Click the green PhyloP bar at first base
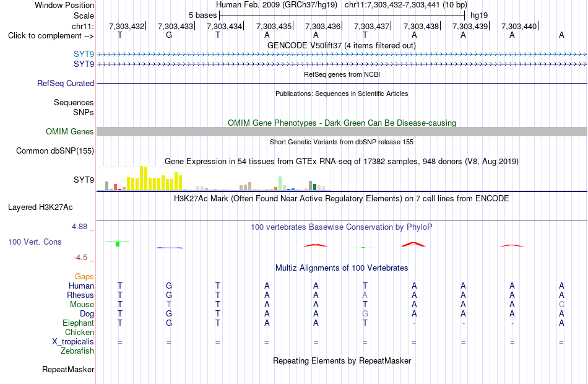The image size is (588, 384). (x=118, y=244)
